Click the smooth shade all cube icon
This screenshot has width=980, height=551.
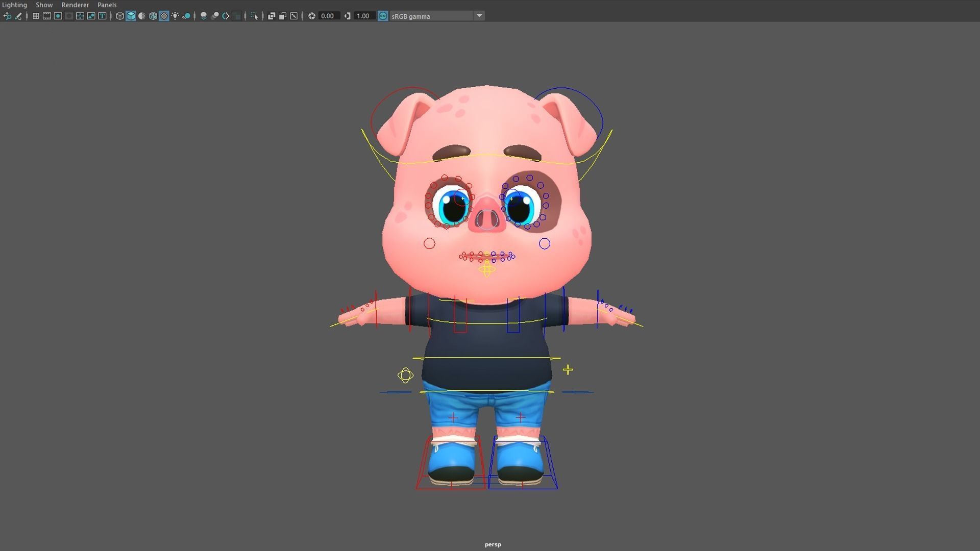pyautogui.click(x=131, y=16)
